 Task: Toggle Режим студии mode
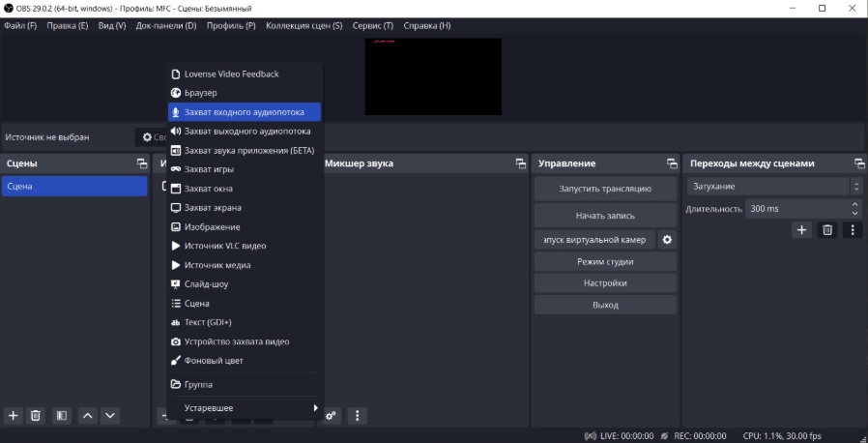(x=605, y=261)
